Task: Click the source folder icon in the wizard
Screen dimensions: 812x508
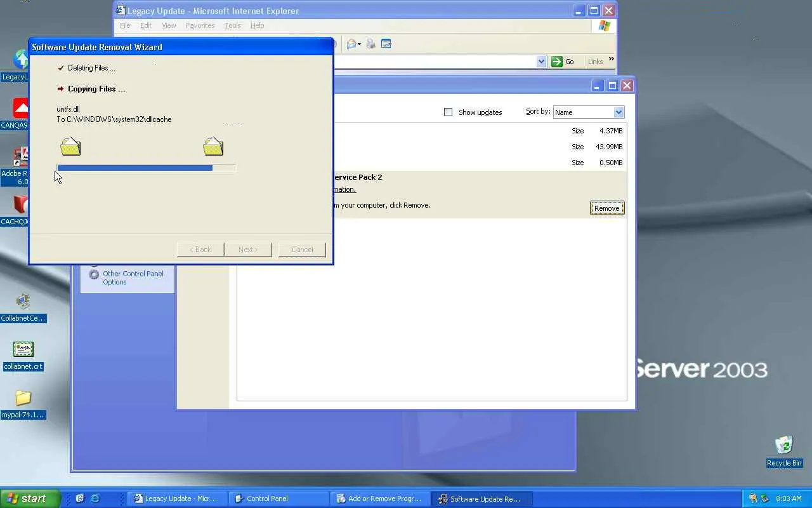Action: click(70, 147)
